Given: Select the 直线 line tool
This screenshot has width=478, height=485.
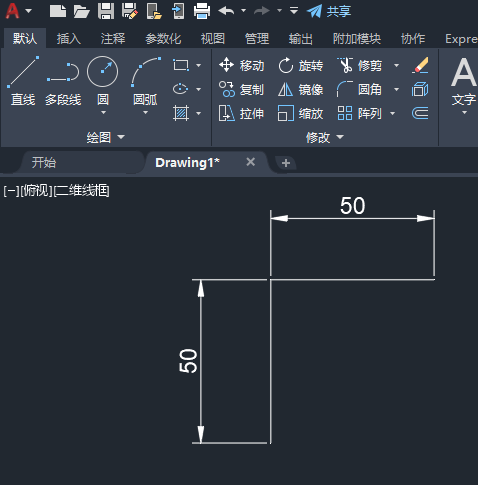Looking at the screenshot, I should click(x=23, y=81).
